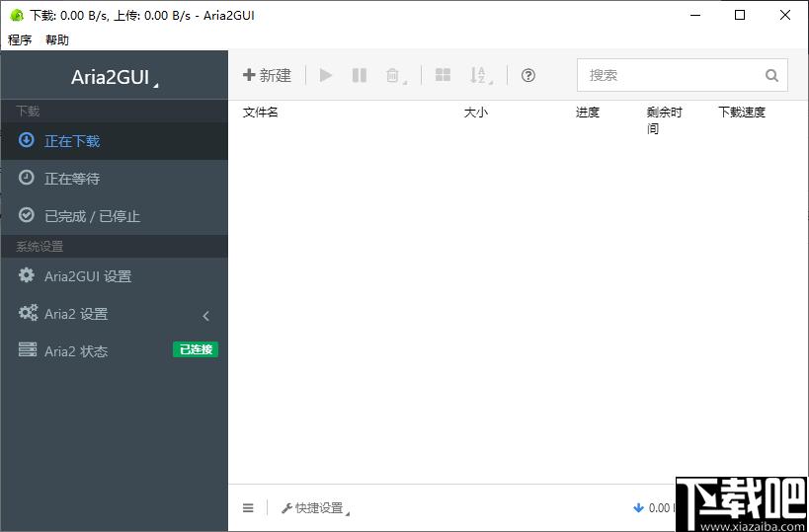Open the A-Z sort order dropdown
This screenshot has width=809, height=532.
pyautogui.click(x=480, y=76)
